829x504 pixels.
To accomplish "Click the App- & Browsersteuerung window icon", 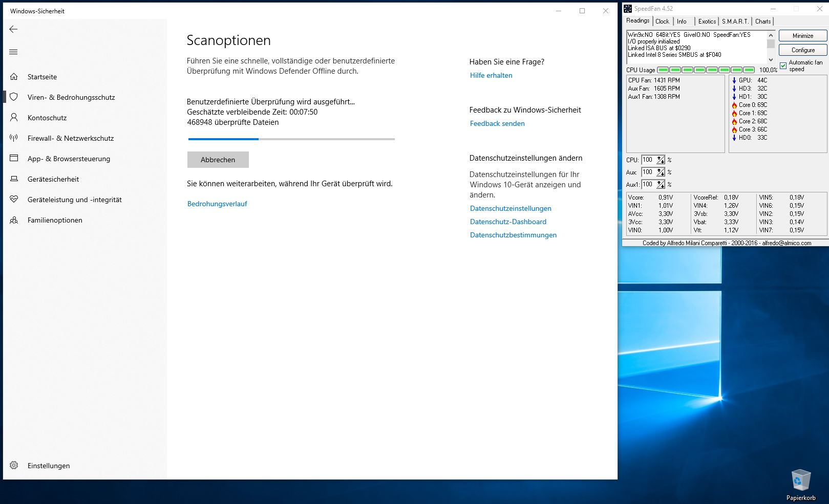I will click(x=14, y=158).
